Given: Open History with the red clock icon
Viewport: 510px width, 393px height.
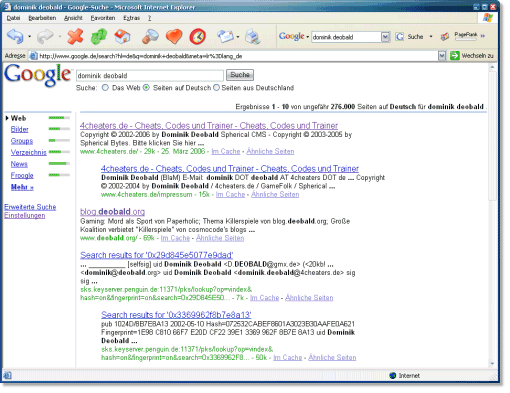Looking at the screenshot, I should [198, 36].
